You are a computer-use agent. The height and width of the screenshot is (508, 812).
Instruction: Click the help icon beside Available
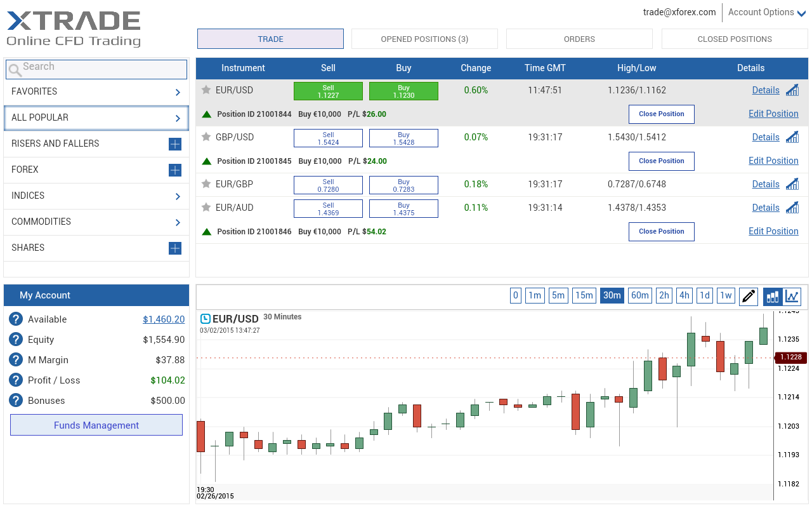click(x=16, y=319)
